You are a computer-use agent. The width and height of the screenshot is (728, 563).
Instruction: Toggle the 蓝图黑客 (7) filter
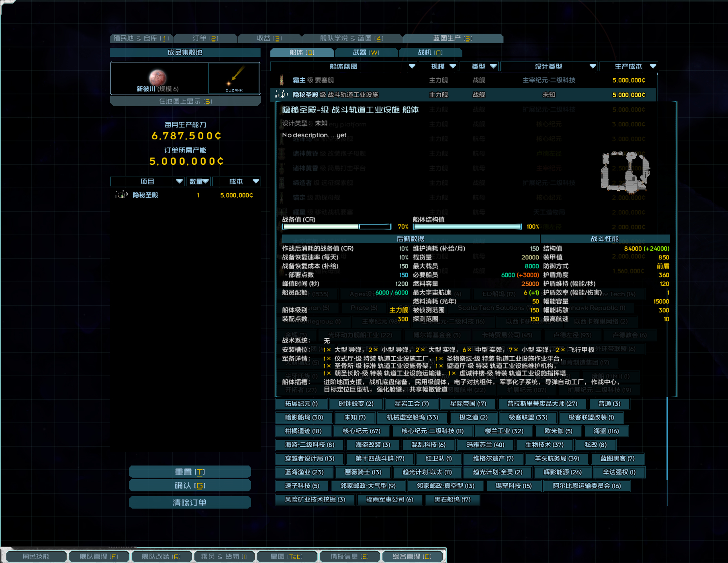tap(618, 458)
